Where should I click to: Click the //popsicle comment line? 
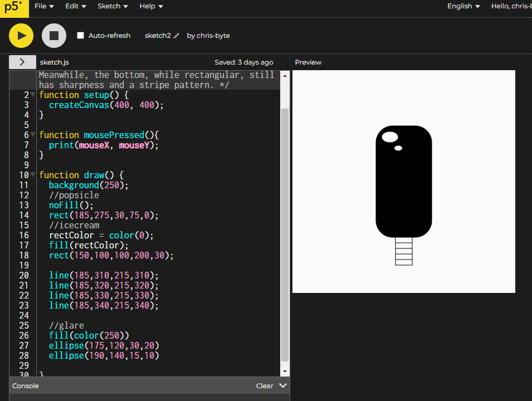[74, 195]
